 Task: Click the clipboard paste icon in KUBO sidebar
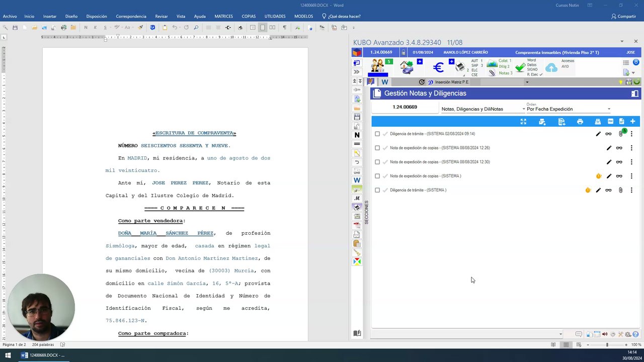pyautogui.click(x=357, y=244)
